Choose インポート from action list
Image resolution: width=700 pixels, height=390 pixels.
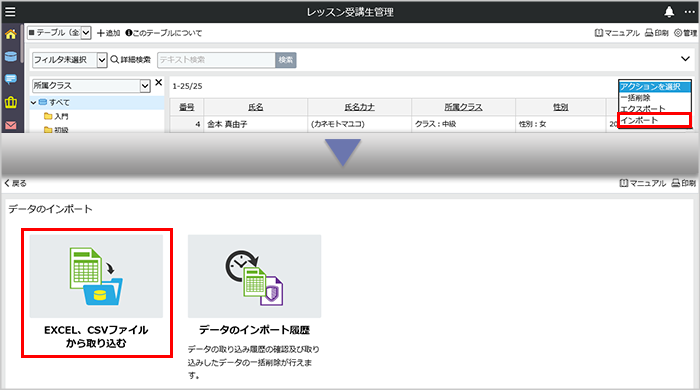654,120
